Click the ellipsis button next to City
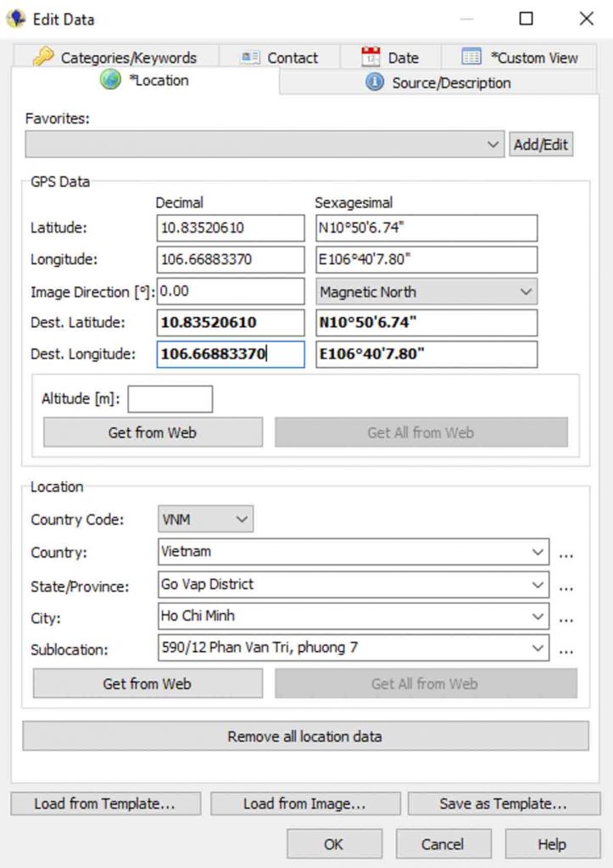Viewport: 613px width, 868px height. pyautogui.click(x=566, y=620)
